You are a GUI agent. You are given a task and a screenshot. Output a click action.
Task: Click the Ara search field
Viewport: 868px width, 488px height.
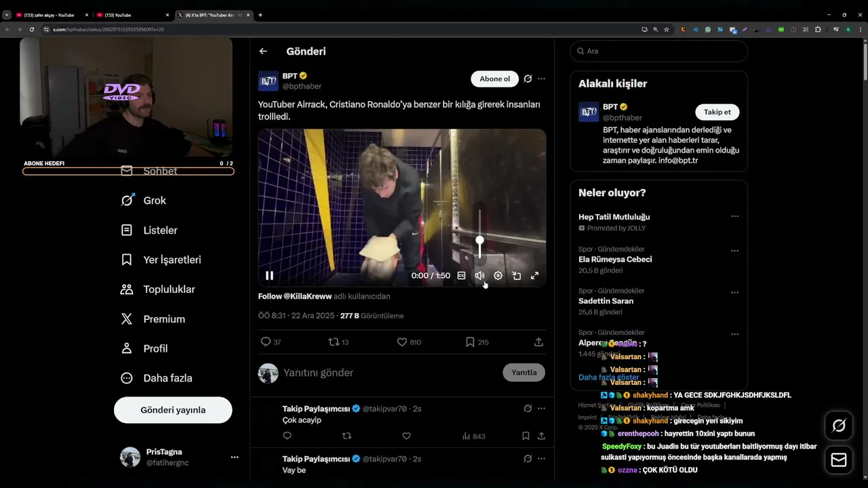(x=658, y=51)
